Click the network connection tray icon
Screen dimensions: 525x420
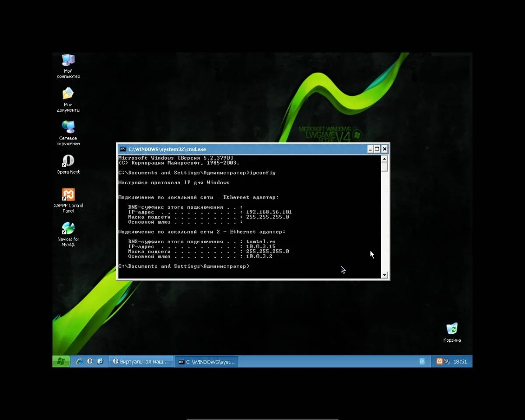(447, 361)
